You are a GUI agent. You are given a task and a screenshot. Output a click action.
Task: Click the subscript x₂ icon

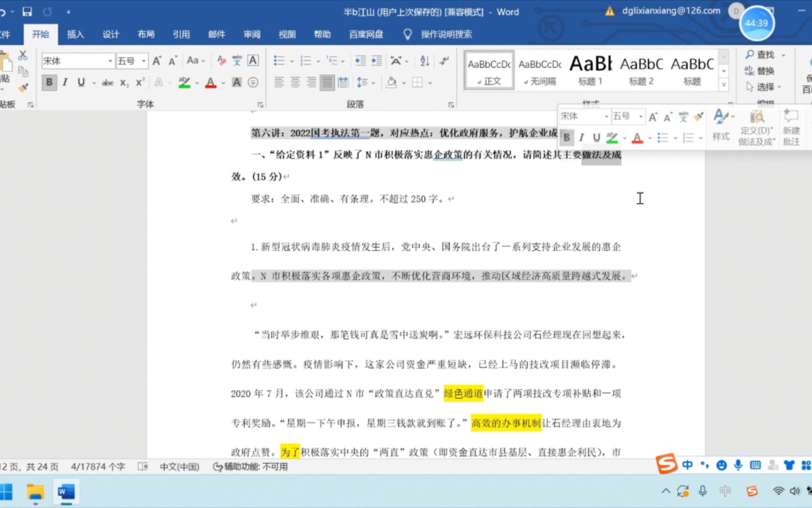coord(124,83)
